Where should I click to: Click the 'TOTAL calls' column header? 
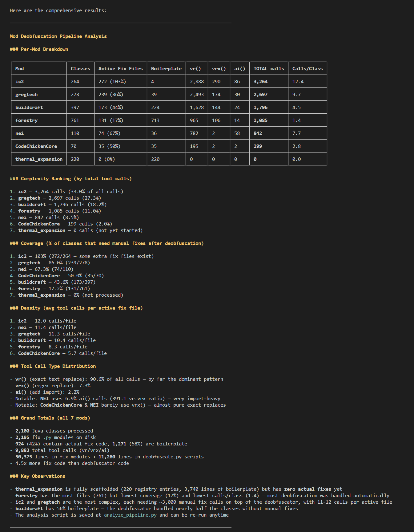(269, 68)
